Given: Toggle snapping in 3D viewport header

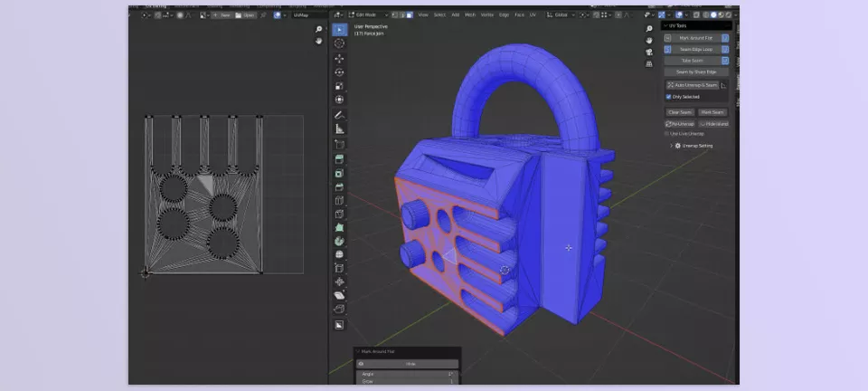Looking at the screenshot, I should pos(596,15).
